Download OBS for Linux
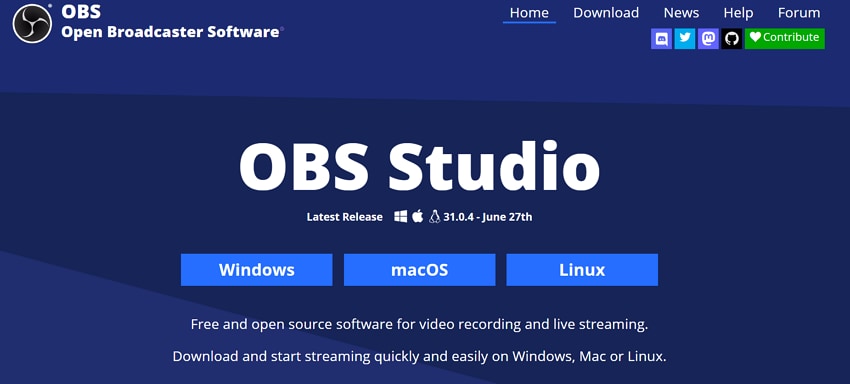This screenshot has width=850, height=384. coord(582,270)
